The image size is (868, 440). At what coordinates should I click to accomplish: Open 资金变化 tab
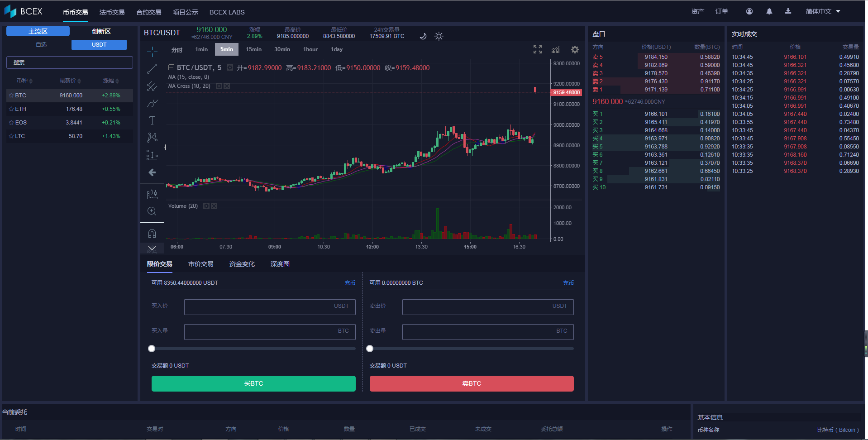click(x=242, y=264)
